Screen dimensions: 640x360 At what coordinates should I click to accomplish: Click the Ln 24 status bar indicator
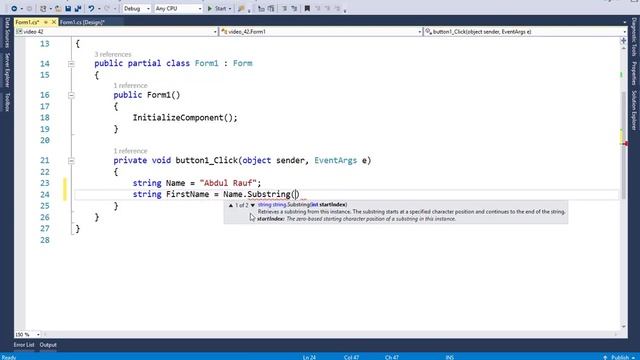click(x=309, y=357)
